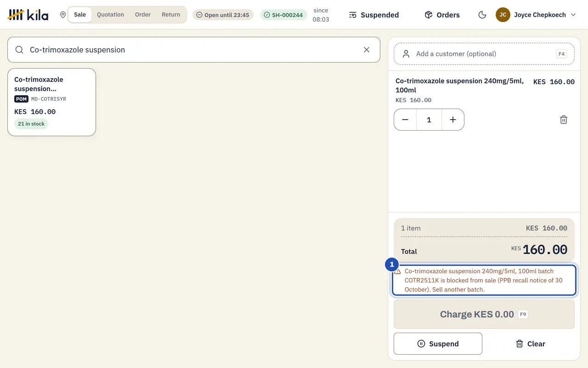Switch to Sale mode
This screenshot has height=368, width=588.
80,15
